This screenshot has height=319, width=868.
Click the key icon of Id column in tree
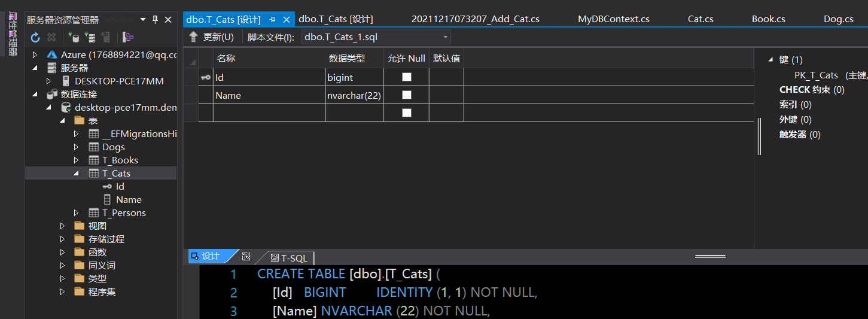click(x=107, y=187)
